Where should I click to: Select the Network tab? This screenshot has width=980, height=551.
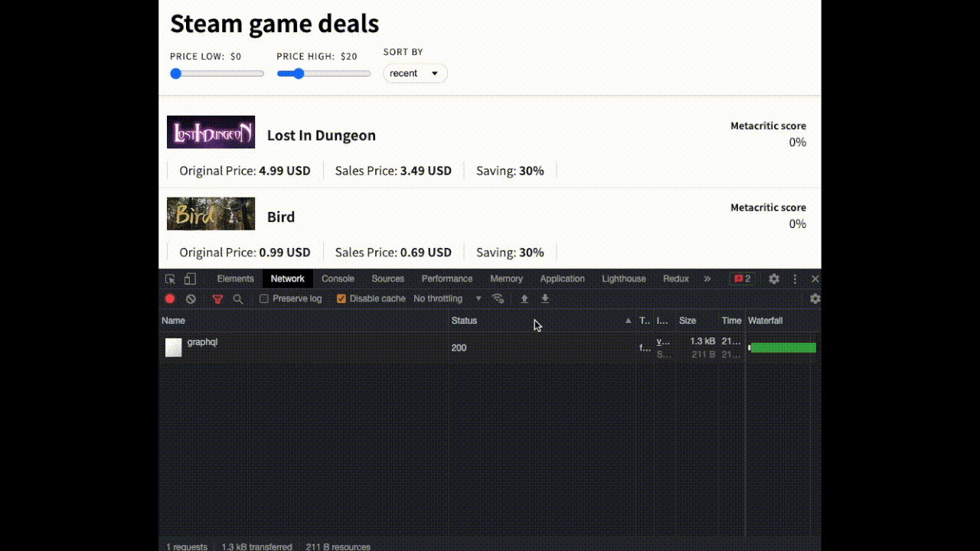click(x=287, y=279)
